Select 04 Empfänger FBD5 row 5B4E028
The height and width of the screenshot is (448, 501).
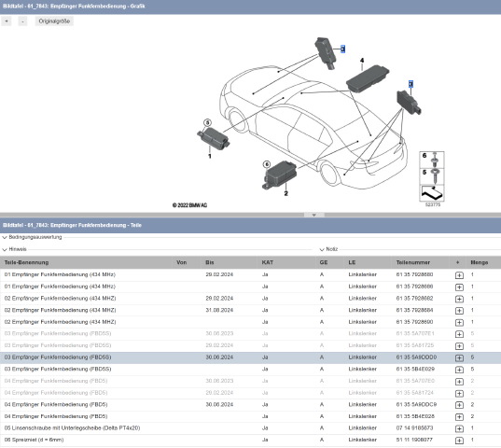pos(250,416)
